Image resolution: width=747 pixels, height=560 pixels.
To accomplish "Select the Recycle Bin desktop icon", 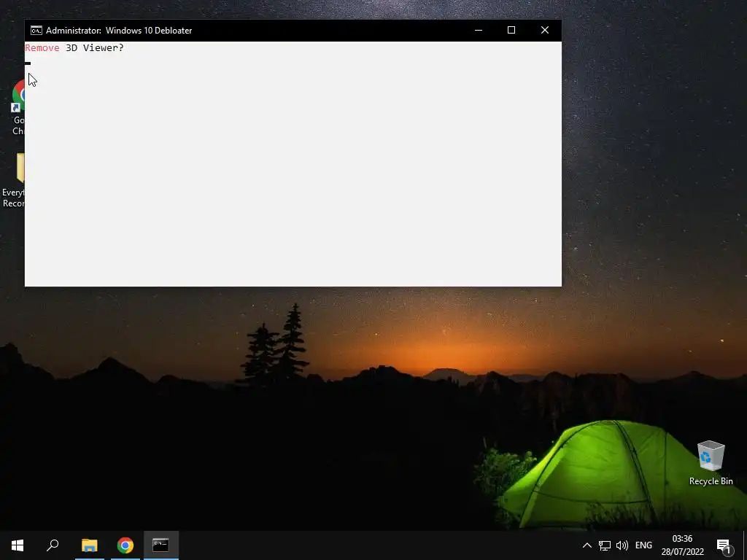I will pyautogui.click(x=711, y=463).
